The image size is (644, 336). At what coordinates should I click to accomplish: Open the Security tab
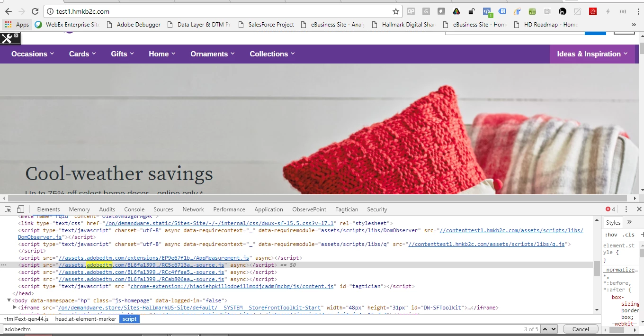(x=377, y=209)
